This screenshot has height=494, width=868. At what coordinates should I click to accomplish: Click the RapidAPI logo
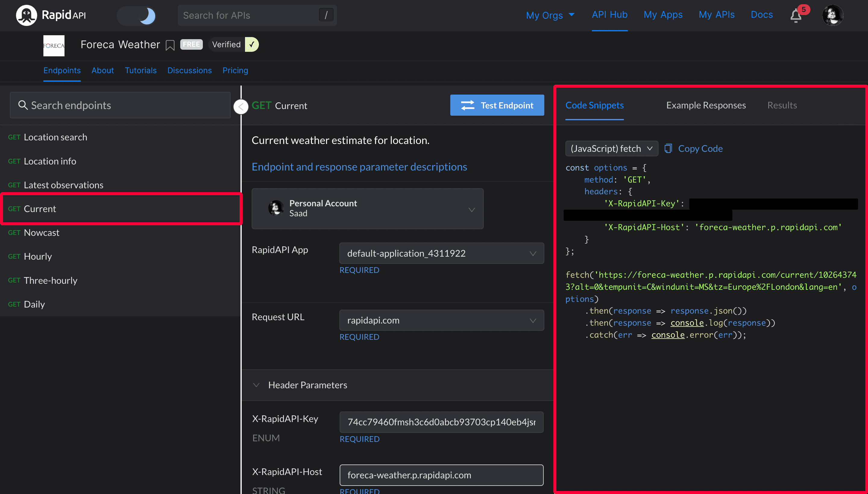tap(51, 15)
